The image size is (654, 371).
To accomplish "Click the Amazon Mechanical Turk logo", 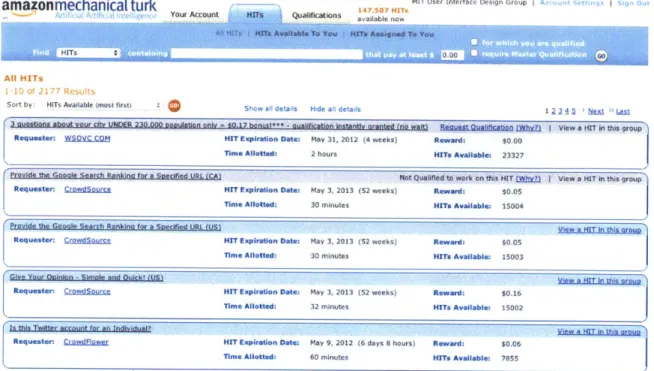I will (79, 10).
